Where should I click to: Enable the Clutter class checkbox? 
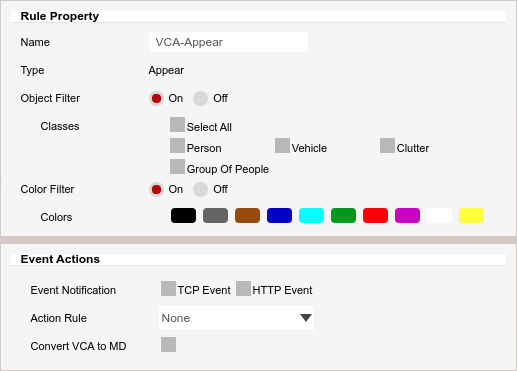[x=387, y=146]
